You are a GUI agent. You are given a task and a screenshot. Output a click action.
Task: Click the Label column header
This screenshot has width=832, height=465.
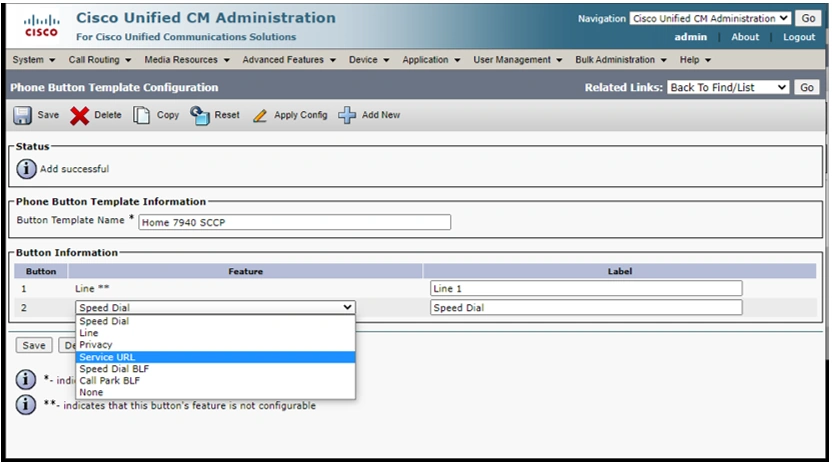pos(620,271)
